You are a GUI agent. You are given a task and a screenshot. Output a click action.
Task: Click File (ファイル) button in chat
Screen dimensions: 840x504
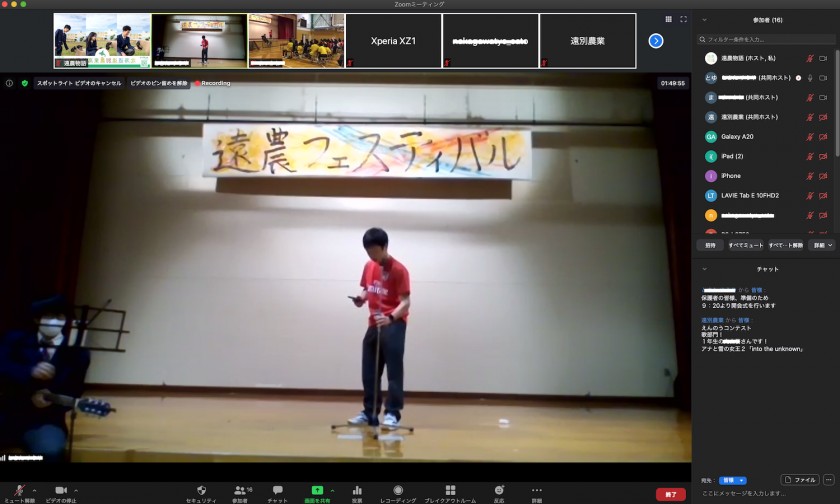pos(800,480)
